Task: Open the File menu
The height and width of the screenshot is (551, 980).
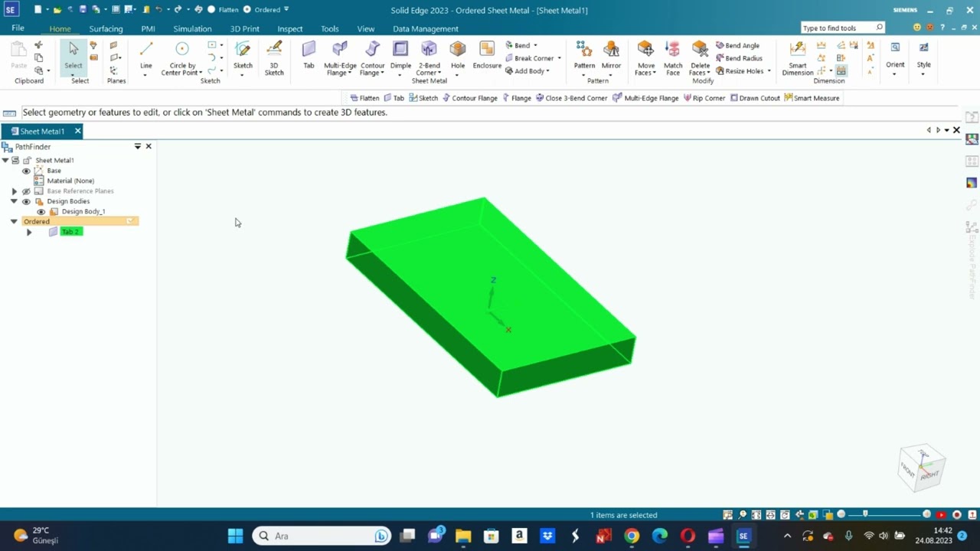Action: pos(18,28)
